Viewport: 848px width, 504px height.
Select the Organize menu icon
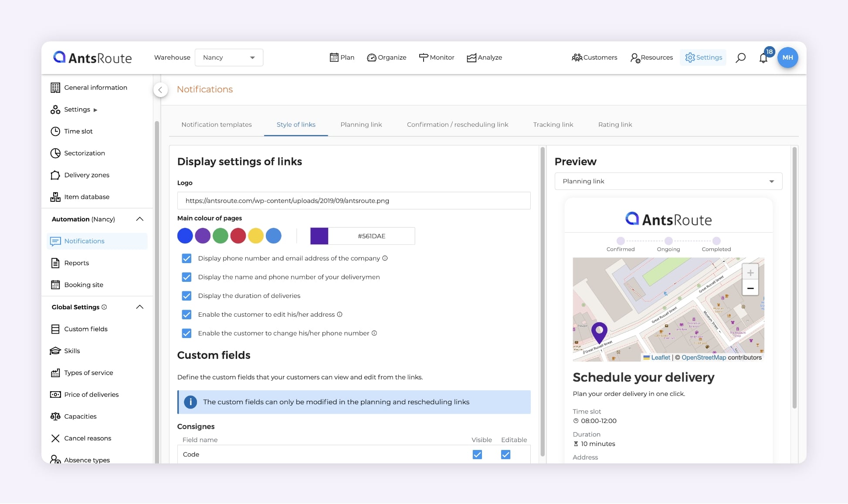[371, 57]
